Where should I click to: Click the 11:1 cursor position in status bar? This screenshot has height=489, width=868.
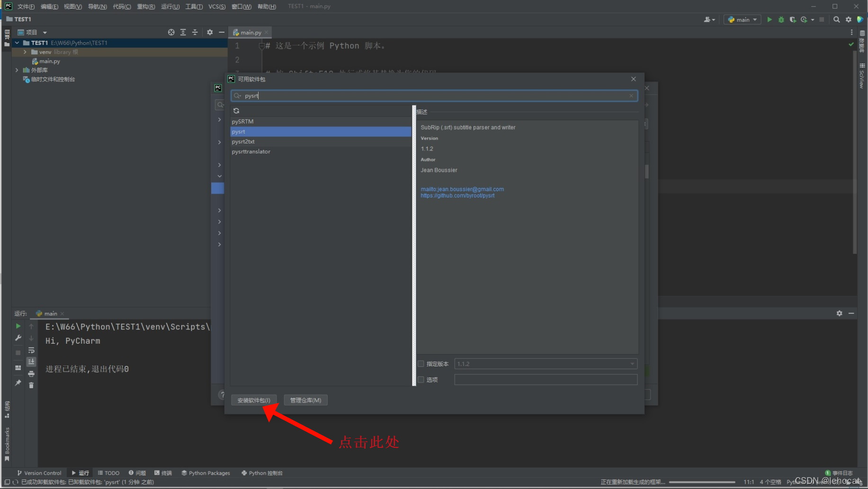coord(749,482)
